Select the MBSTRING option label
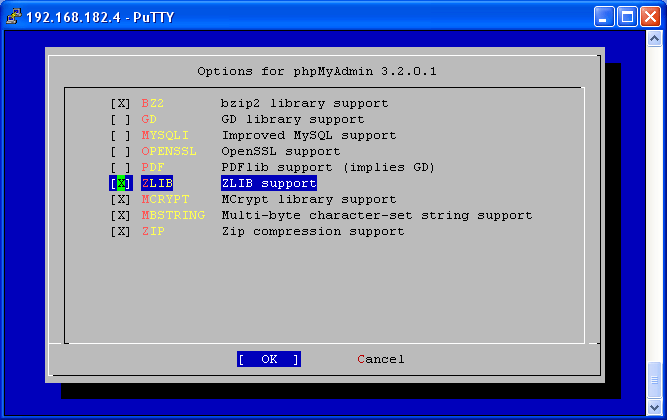Image resolution: width=667 pixels, height=420 pixels. 173,215
